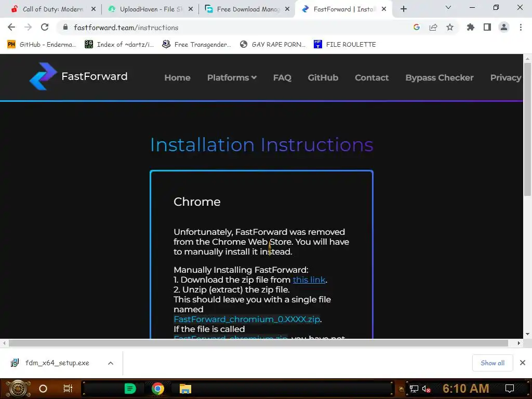532x399 pixels.
Task: Click the scroll right arrow
Action: pyautogui.click(x=519, y=343)
